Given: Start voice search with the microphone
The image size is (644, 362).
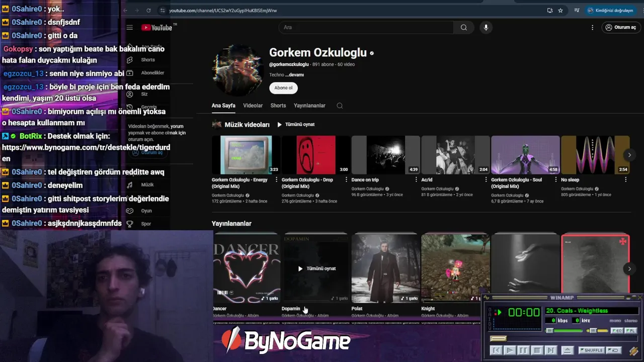Looking at the screenshot, I should [x=486, y=27].
